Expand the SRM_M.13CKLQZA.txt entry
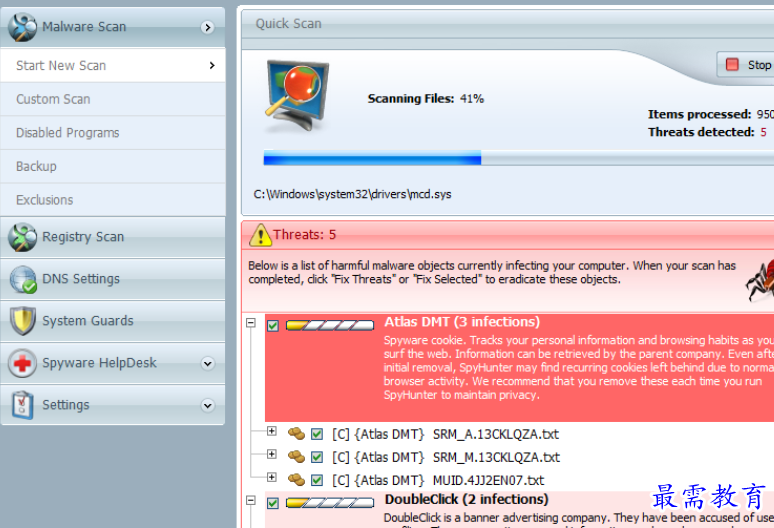Screen dimensions: 774x528 271,454
